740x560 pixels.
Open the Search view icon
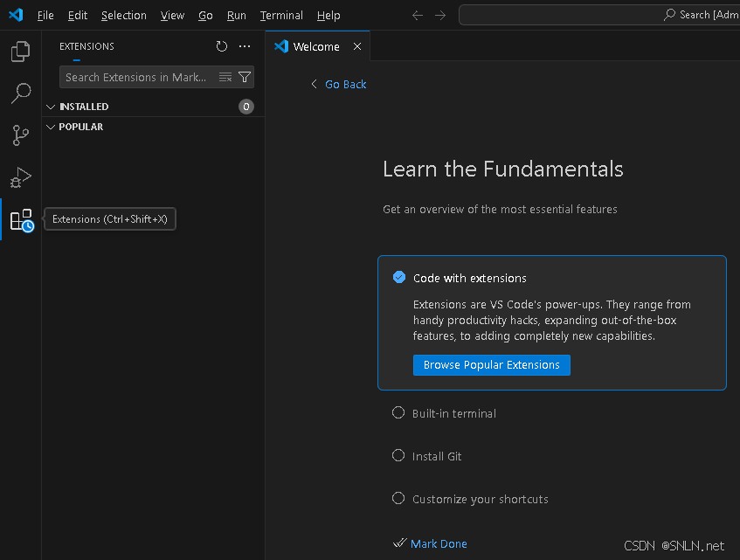20,93
